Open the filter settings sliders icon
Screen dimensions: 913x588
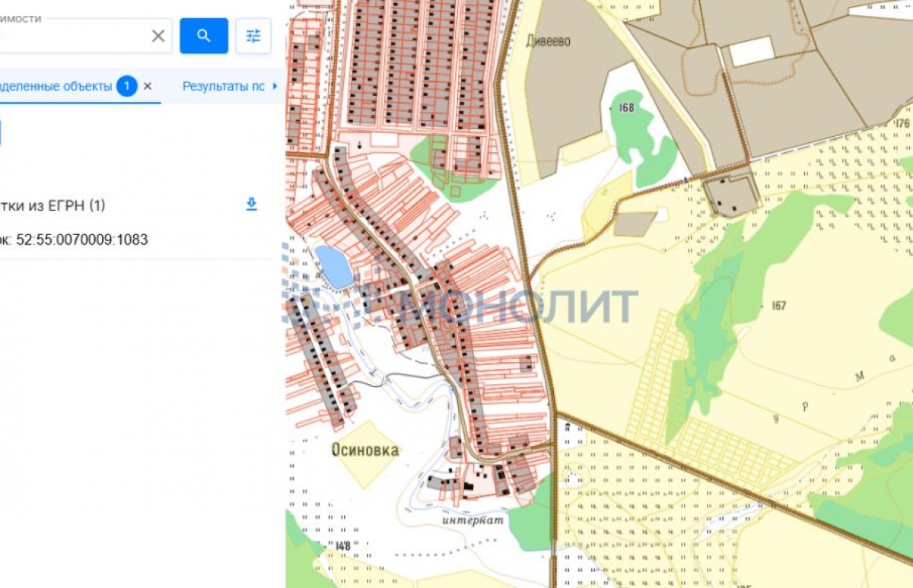(253, 36)
